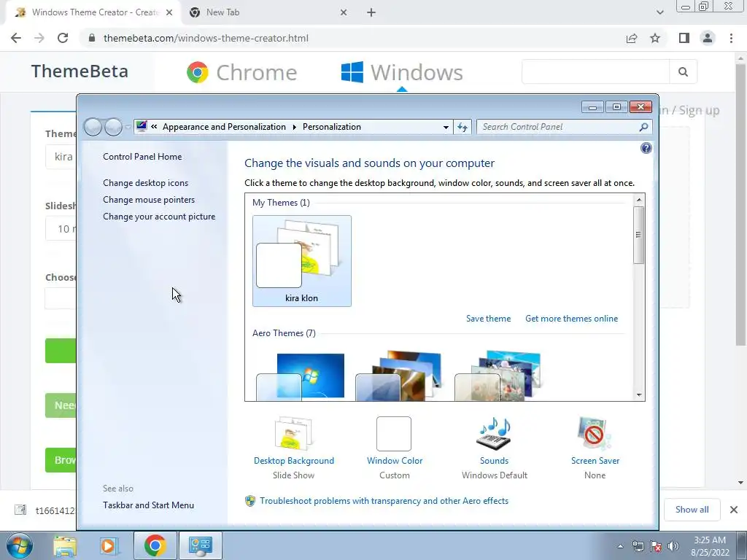Open the Sounds piano icon
747x560 pixels.
pyautogui.click(x=494, y=434)
